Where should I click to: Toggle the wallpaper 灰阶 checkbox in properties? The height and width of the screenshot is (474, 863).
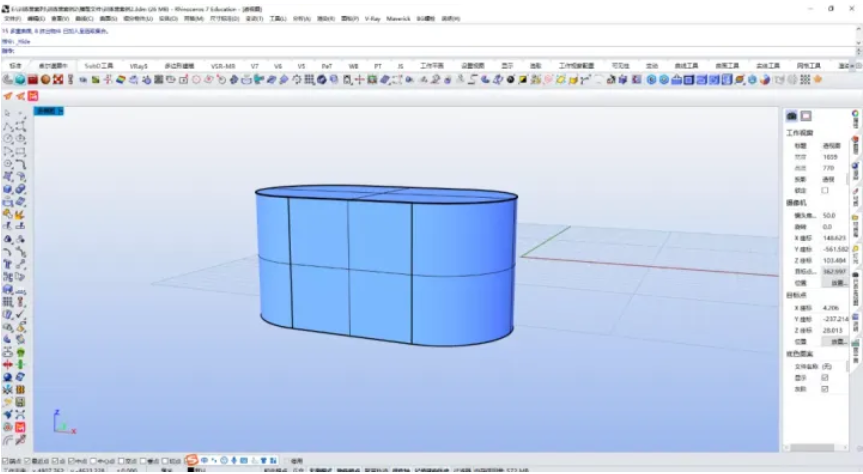825,389
